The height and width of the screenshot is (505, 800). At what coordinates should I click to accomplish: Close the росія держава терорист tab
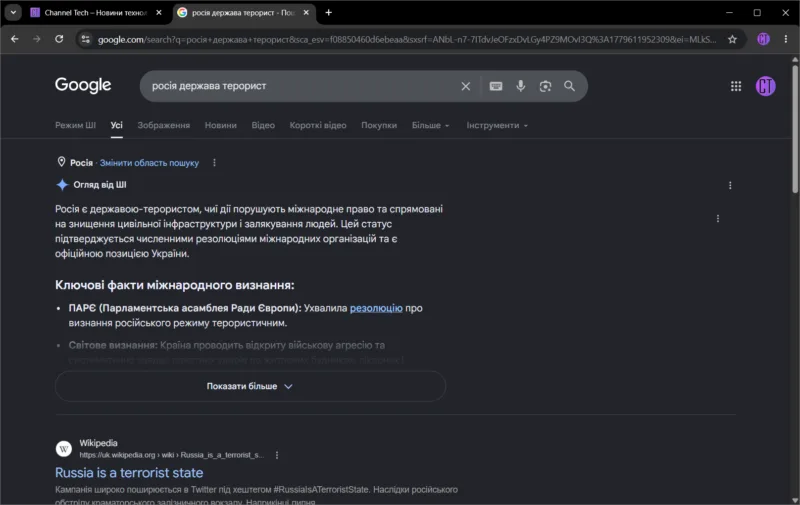coord(306,13)
